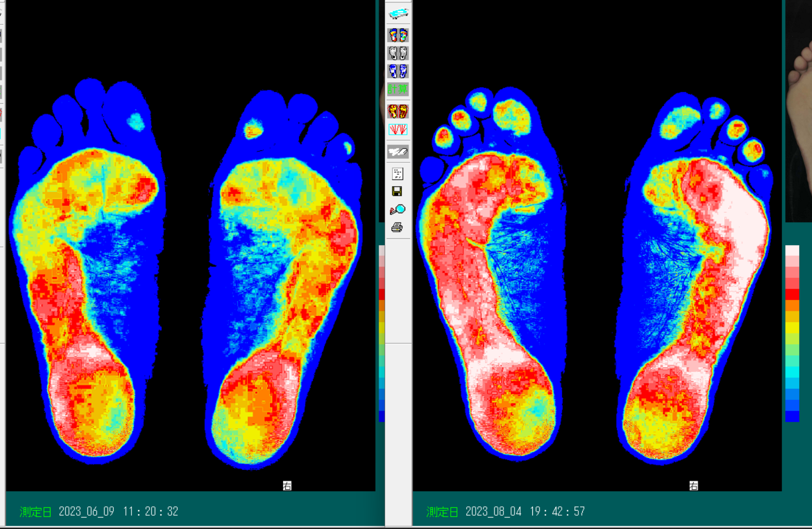812x529 pixels.
Task: Click the magnifier zoom icon
Action: point(397,209)
